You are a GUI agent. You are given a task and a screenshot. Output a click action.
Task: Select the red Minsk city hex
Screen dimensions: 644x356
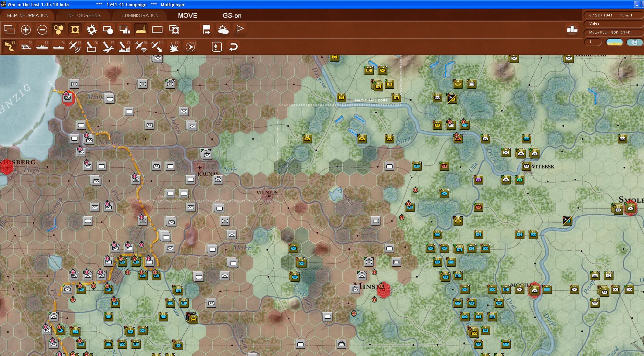tap(384, 290)
